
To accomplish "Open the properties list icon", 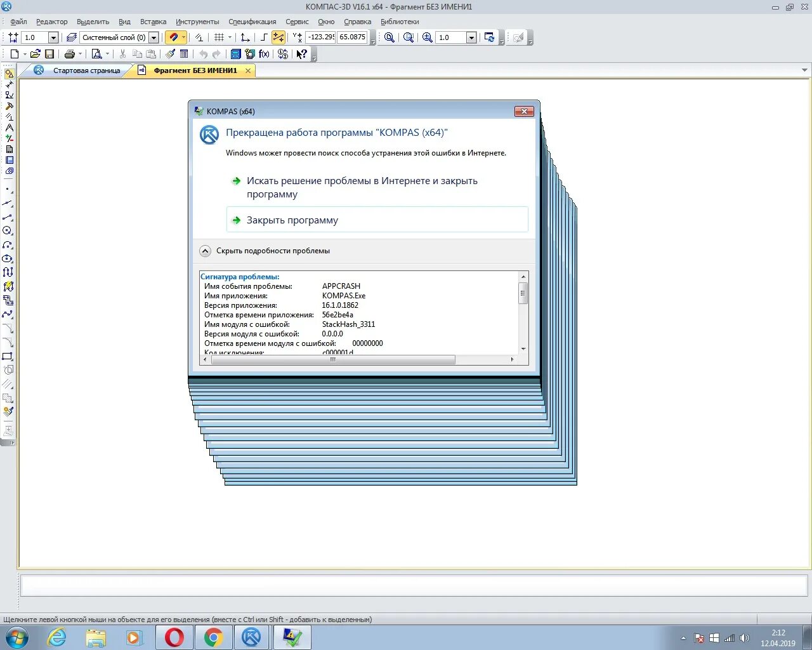I will coord(184,54).
